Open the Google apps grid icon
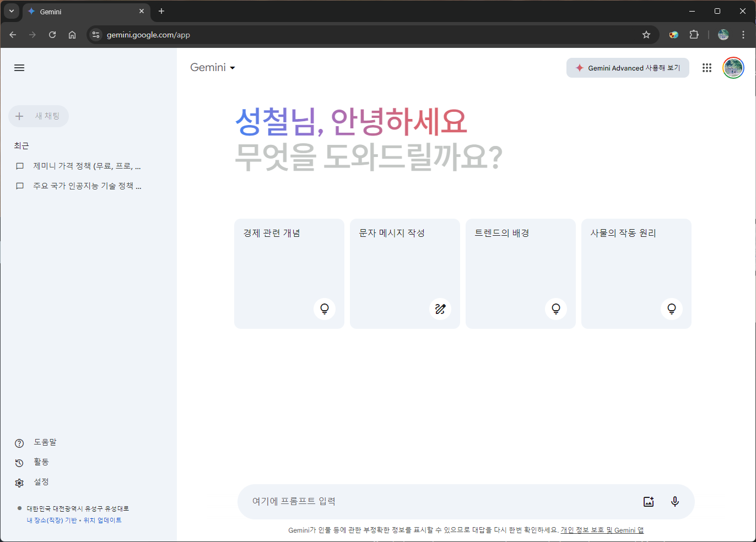 tap(706, 68)
